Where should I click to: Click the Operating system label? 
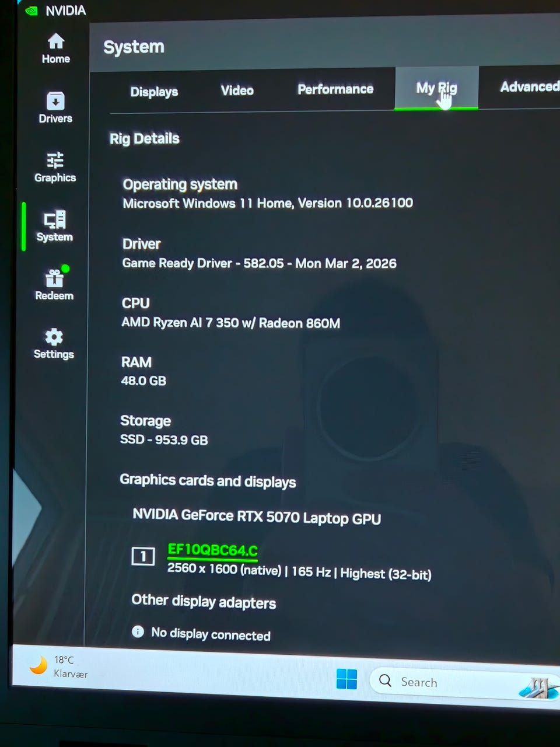[180, 184]
